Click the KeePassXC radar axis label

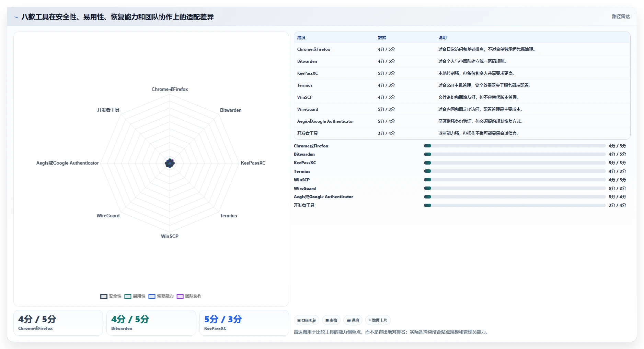point(253,163)
